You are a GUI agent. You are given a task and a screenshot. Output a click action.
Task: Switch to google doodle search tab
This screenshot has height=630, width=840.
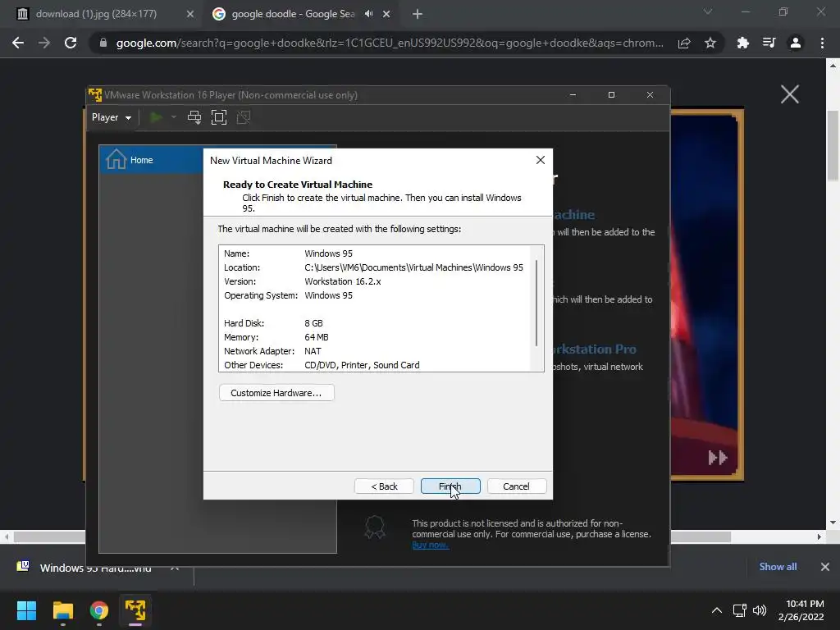293,14
